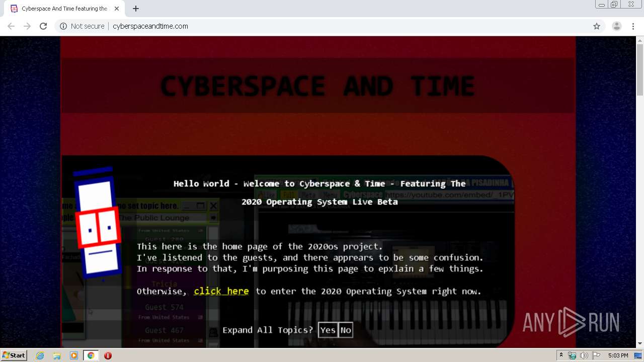Image resolution: width=644 pixels, height=362 pixels.
Task: Follow the yellow 'click here' link
Action: pyautogui.click(x=221, y=291)
